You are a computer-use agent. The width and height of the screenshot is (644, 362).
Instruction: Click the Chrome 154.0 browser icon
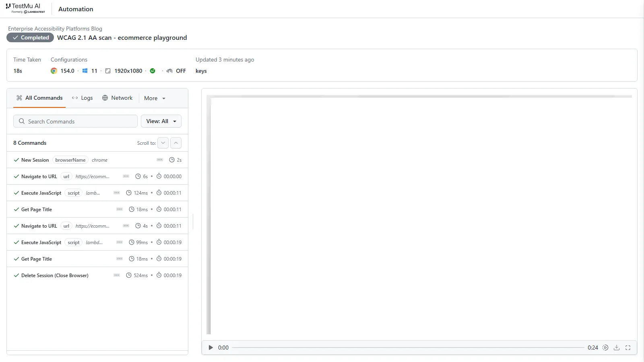[x=54, y=71]
